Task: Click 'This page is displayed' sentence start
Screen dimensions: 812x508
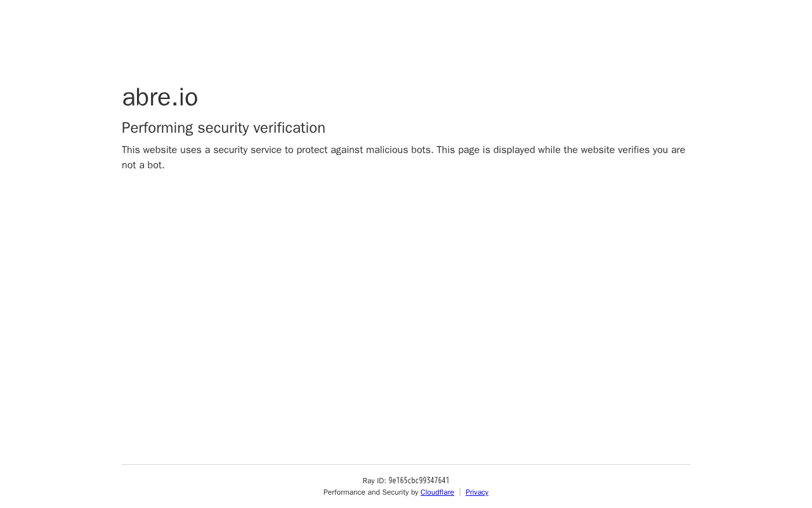Action: click(486, 150)
